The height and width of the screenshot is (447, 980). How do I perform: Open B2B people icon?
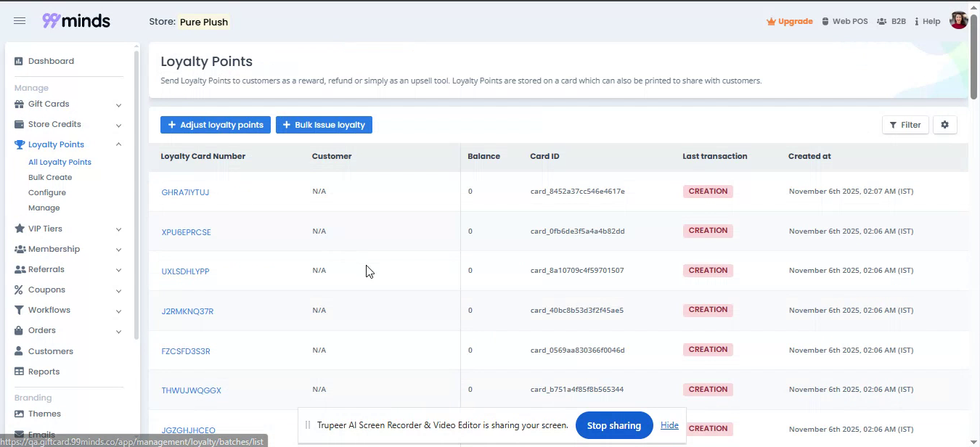click(881, 22)
